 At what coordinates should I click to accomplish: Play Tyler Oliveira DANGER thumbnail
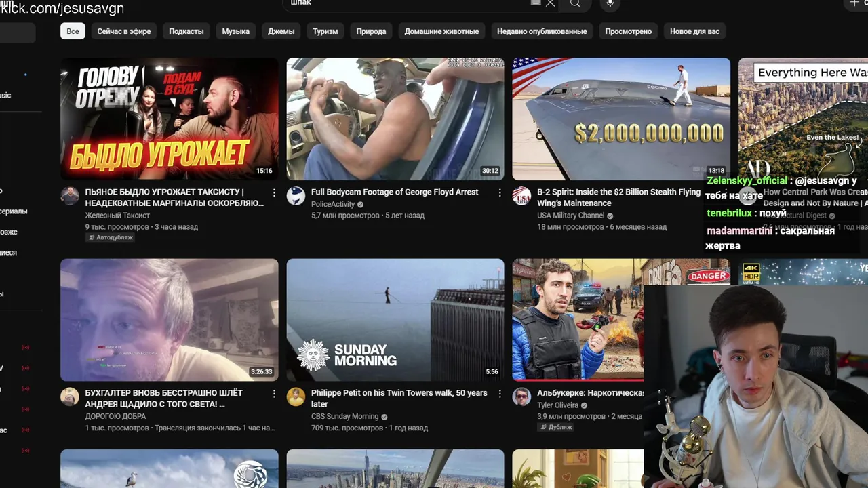point(578,320)
